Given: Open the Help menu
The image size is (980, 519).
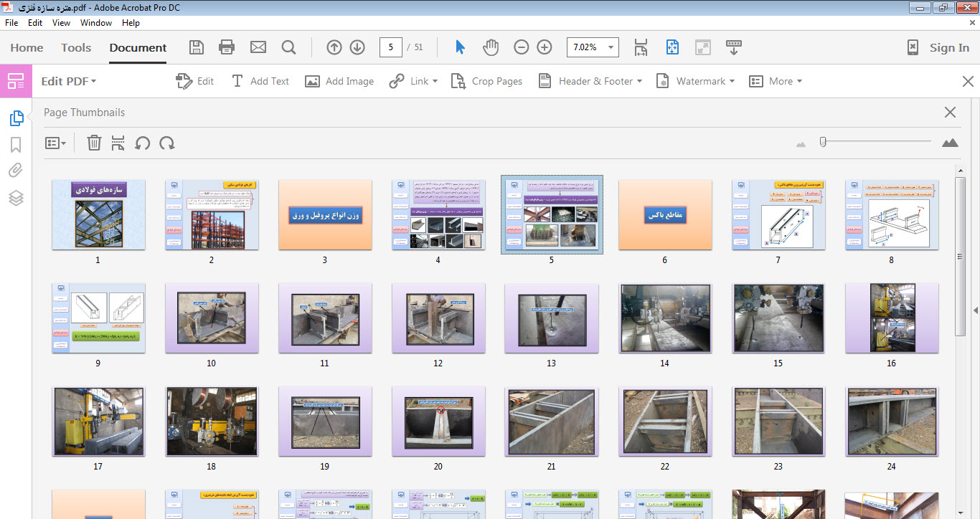Looking at the screenshot, I should coord(131,23).
